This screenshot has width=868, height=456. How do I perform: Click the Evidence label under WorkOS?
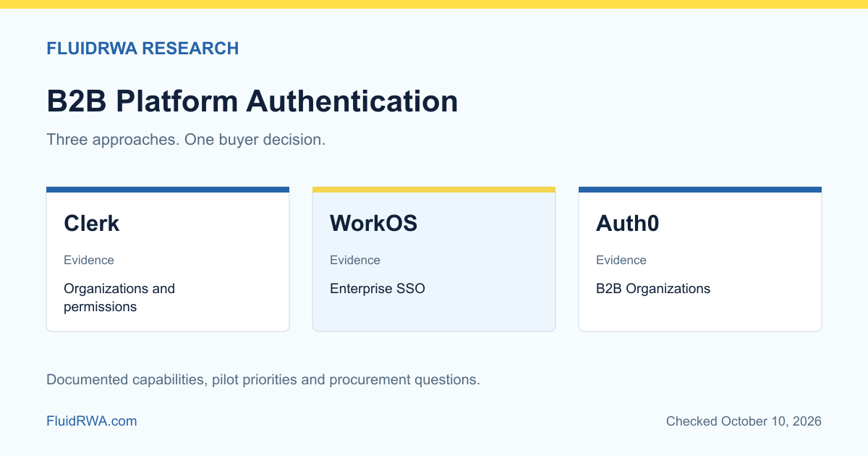(355, 260)
